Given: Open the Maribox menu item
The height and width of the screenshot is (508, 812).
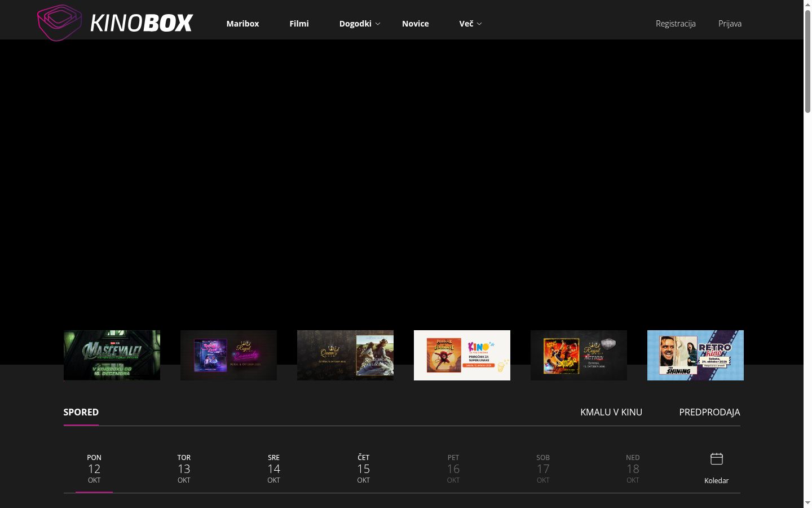Looking at the screenshot, I should pyautogui.click(x=242, y=24).
